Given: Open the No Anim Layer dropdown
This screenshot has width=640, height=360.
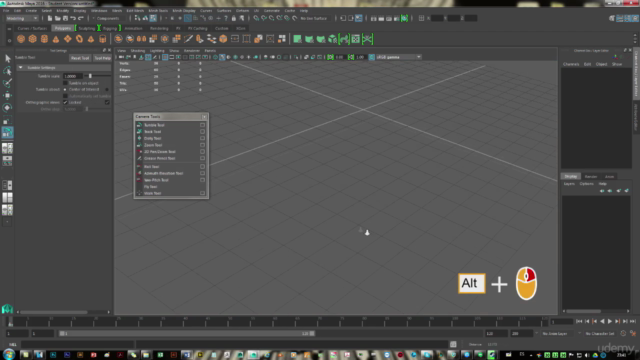Looking at the screenshot, I should point(558,333).
